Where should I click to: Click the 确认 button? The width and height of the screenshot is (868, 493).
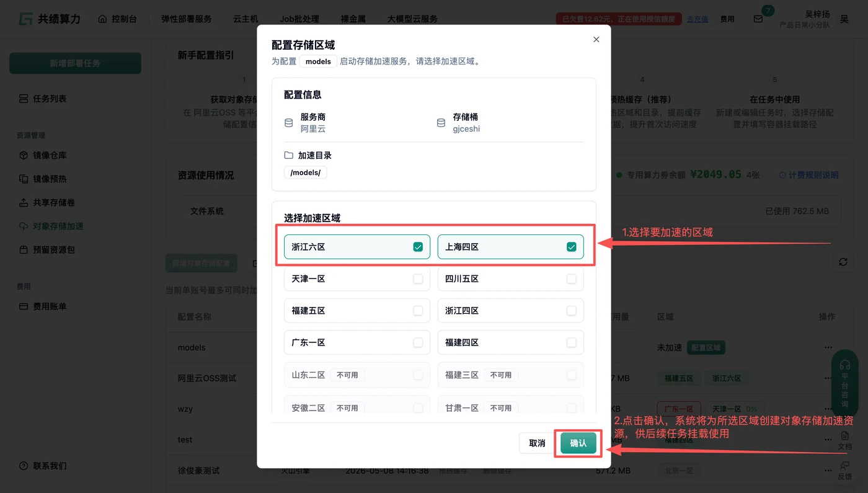click(x=578, y=443)
